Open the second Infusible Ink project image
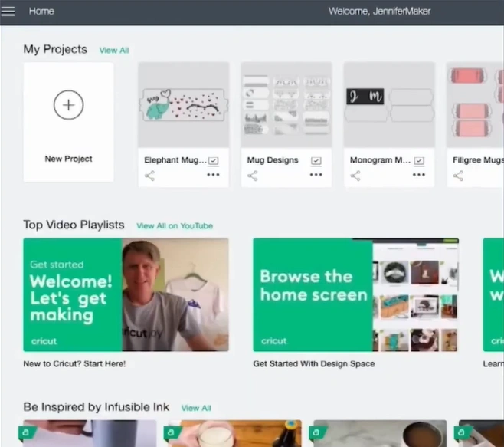This screenshot has width=504, height=447. [x=235, y=433]
